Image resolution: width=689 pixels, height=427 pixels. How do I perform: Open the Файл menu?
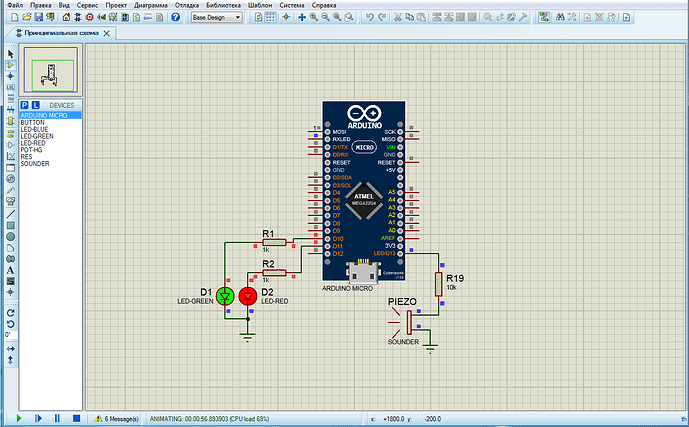pyautogui.click(x=14, y=5)
